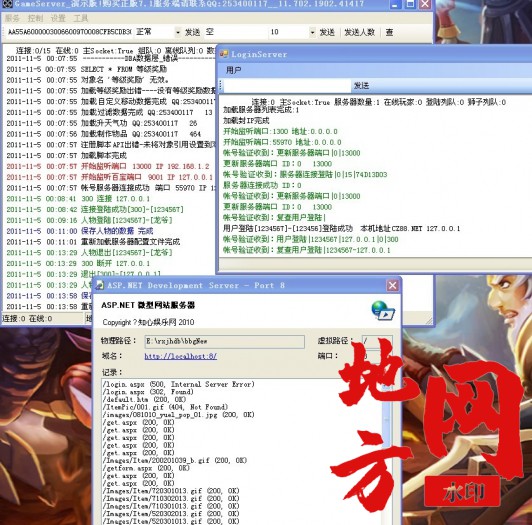Expand the 正常 dropdown arrow
The width and height of the screenshot is (532, 525).
point(178,32)
